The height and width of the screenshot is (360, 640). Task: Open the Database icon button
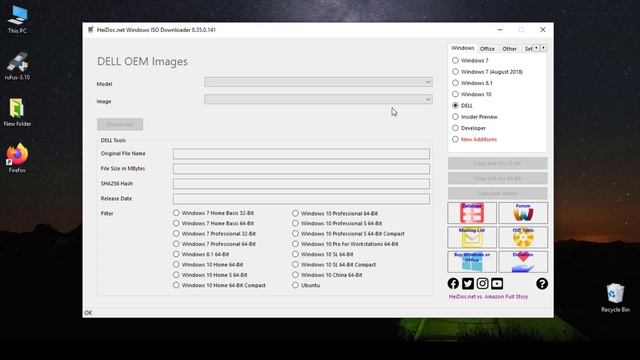(x=472, y=213)
